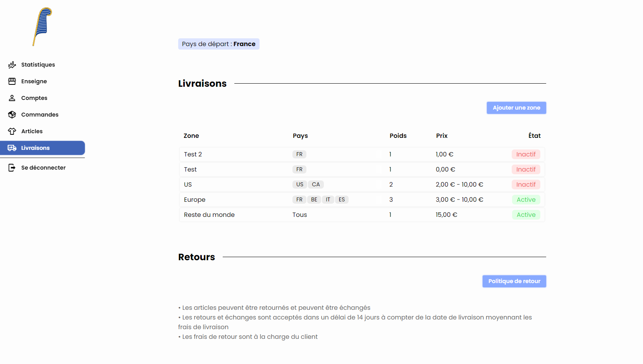Select the FR country tag on the Test row
This screenshot has height=364, width=643.
point(299,169)
